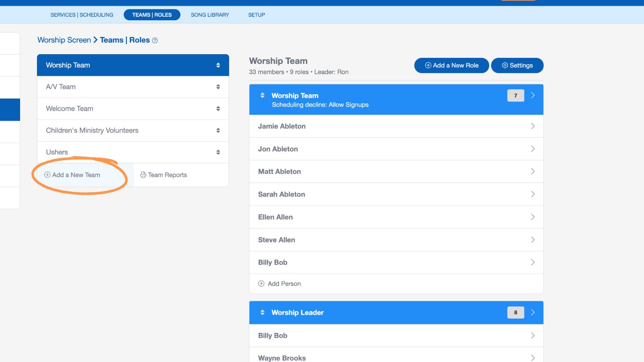The height and width of the screenshot is (362, 644).
Task: Click the plus icon on Add a New Role
Action: [x=427, y=65]
